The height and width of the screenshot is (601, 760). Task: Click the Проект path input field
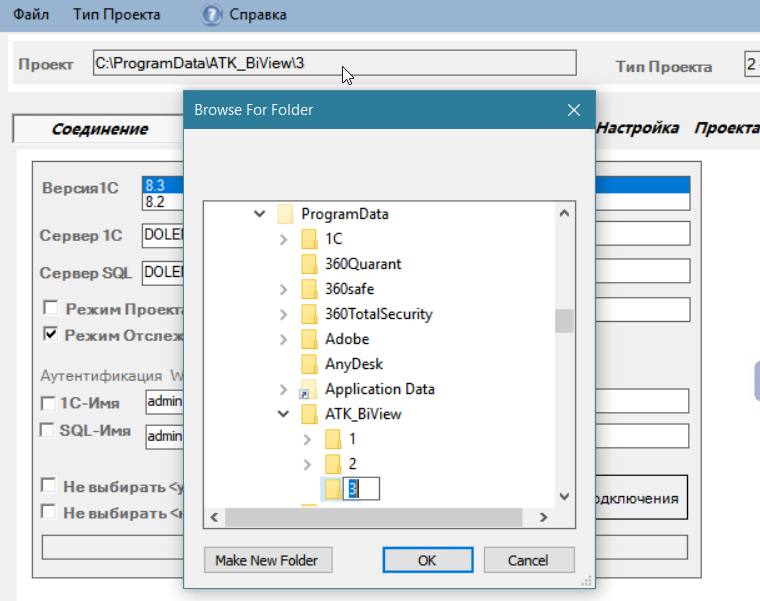[334, 63]
